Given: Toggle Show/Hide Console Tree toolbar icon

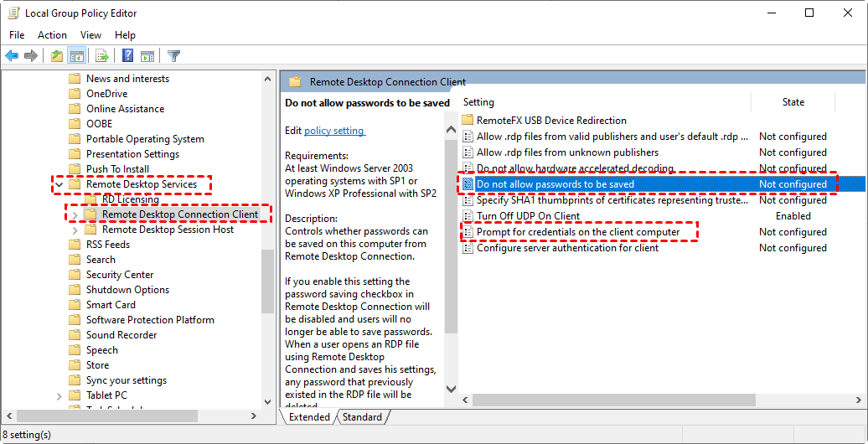Looking at the screenshot, I should pos(76,56).
